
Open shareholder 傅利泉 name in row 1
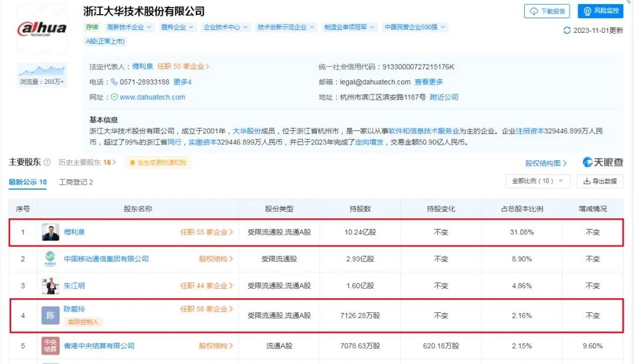click(75, 232)
